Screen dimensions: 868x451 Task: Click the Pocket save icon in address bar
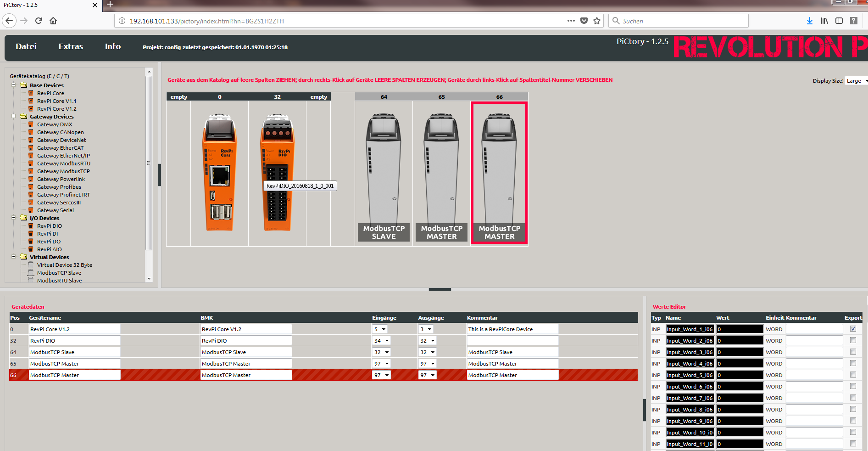584,21
